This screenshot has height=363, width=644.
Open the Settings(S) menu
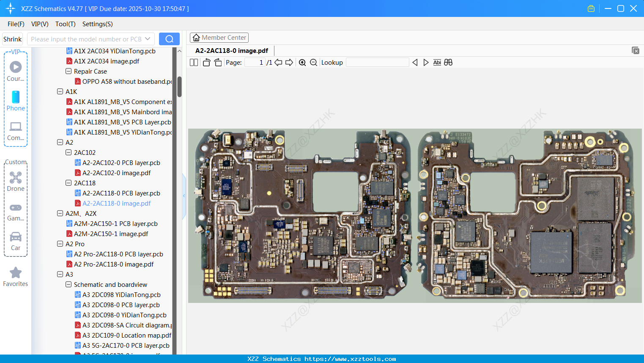[97, 24]
